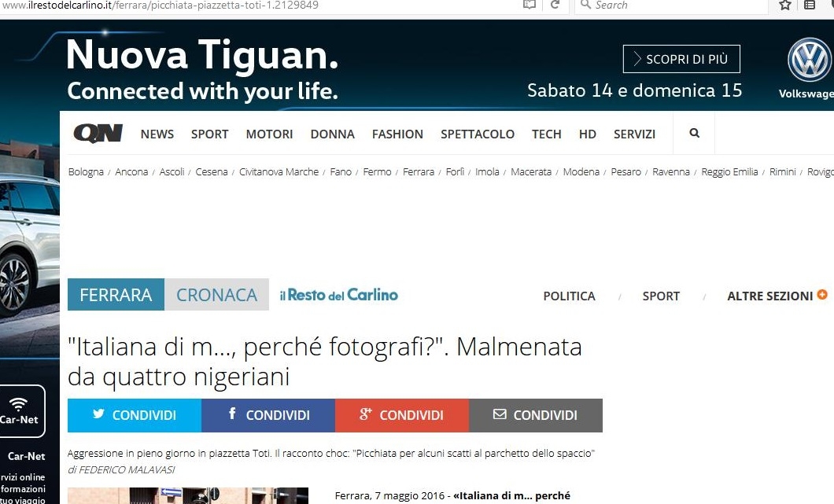Open the Reggio Emilia edition link

tap(729, 171)
